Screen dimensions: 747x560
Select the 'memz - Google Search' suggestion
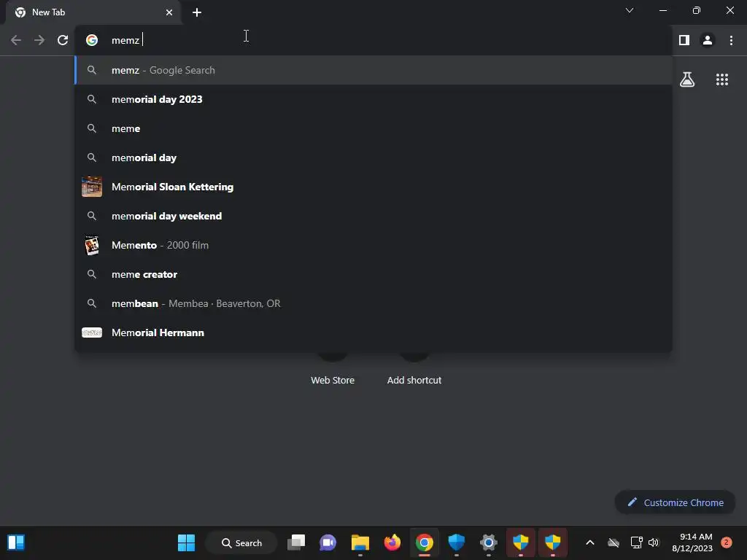pyautogui.click(x=374, y=70)
